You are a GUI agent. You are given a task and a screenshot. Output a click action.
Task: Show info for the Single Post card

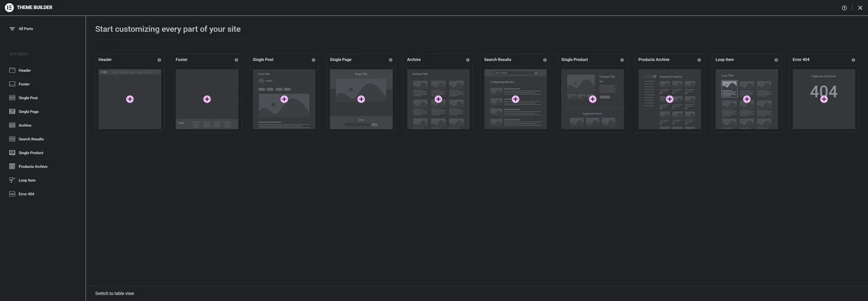coord(313,60)
